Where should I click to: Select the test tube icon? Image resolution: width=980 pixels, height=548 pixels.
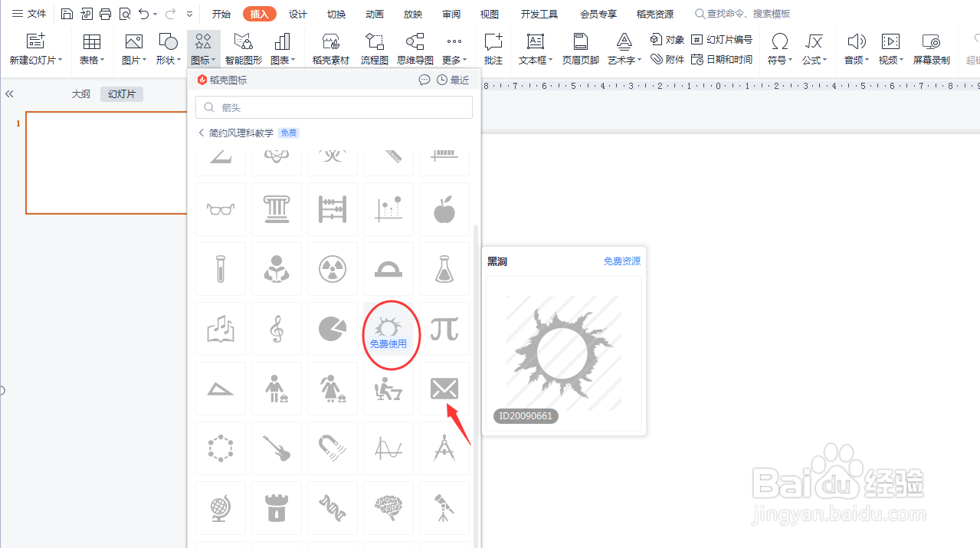(221, 269)
